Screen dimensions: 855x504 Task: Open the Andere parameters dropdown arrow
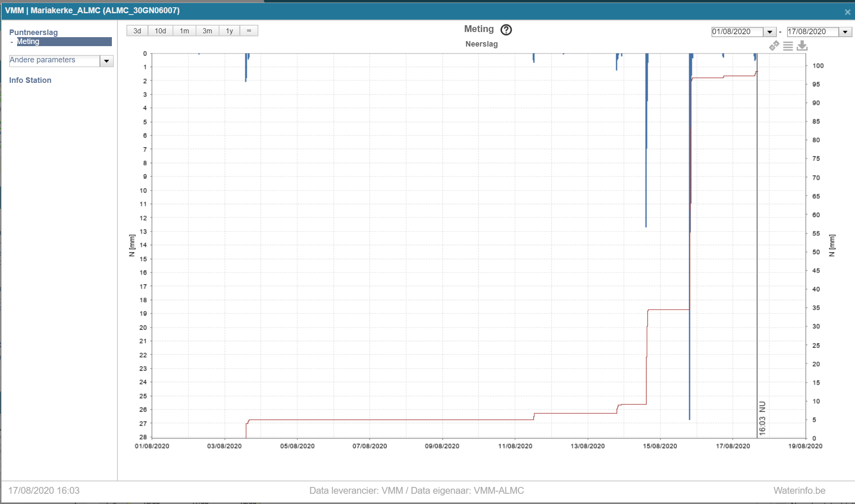(106, 61)
